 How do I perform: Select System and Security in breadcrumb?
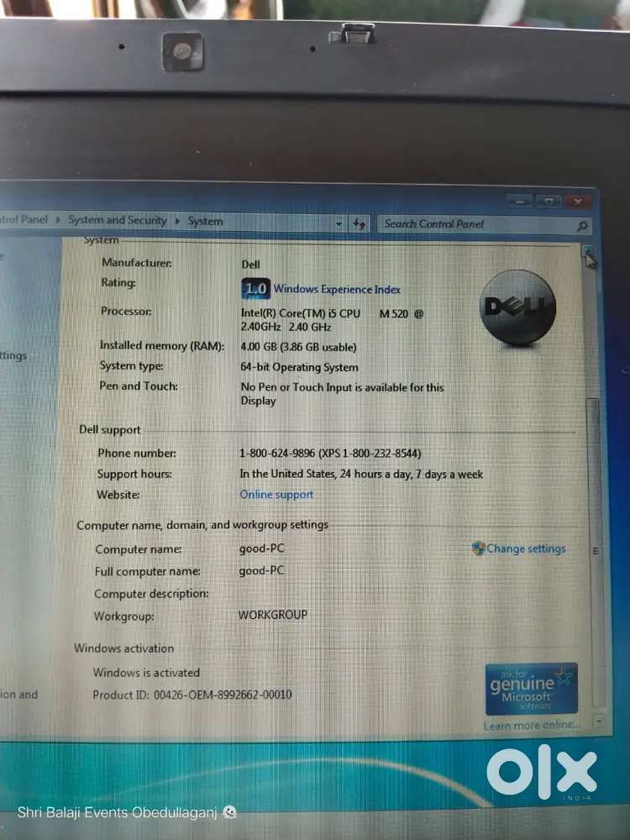click(118, 220)
